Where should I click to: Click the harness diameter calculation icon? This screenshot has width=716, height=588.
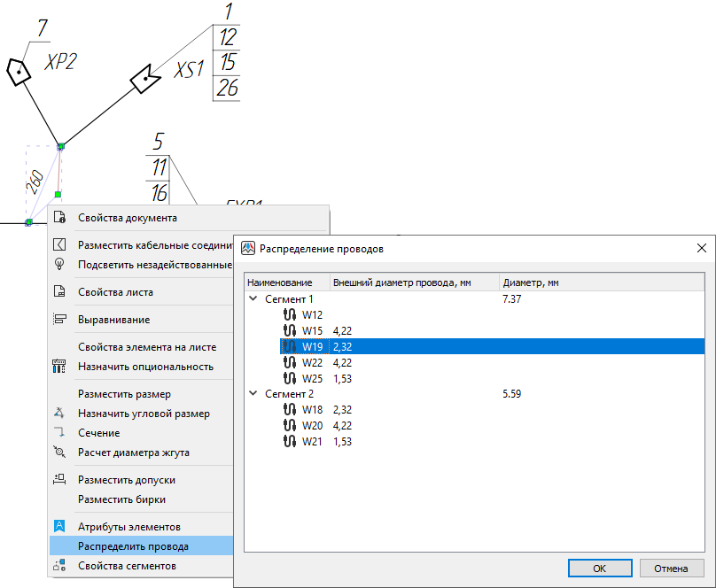(x=60, y=453)
